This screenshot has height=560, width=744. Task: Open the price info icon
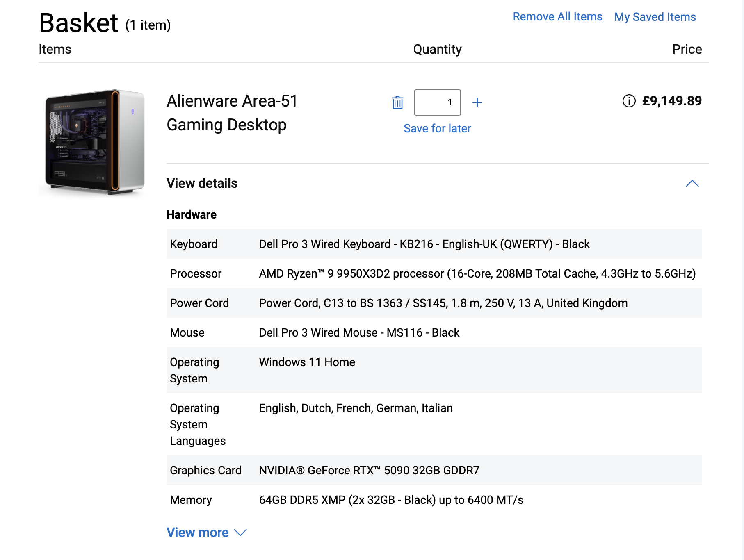(x=629, y=101)
